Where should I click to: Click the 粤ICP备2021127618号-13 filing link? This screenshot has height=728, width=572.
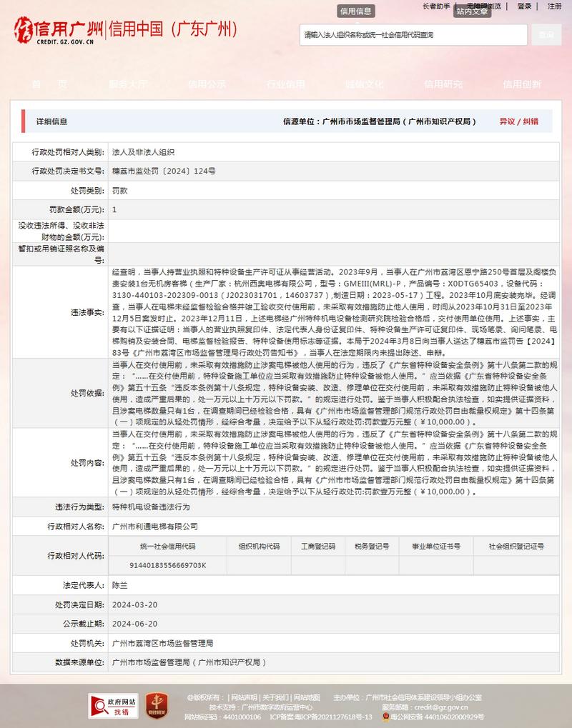[x=333, y=717]
